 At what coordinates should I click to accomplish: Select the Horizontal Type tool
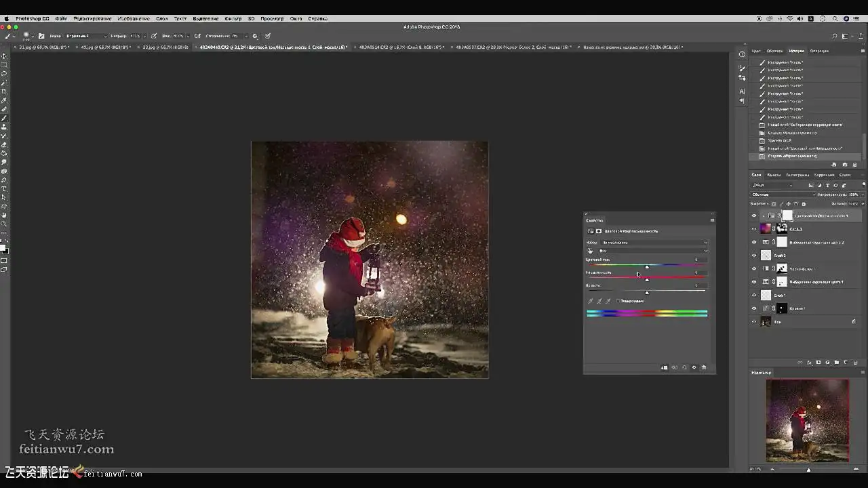click(x=4, y=188)
